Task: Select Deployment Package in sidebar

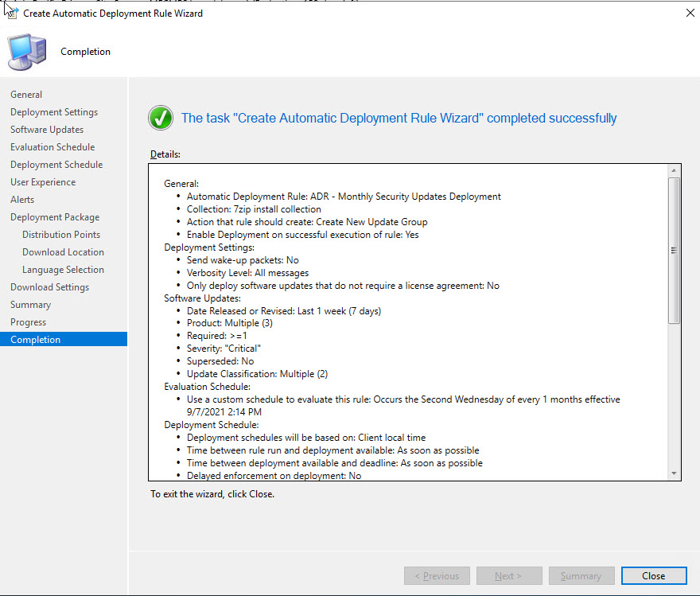Action: pos(55,217)
